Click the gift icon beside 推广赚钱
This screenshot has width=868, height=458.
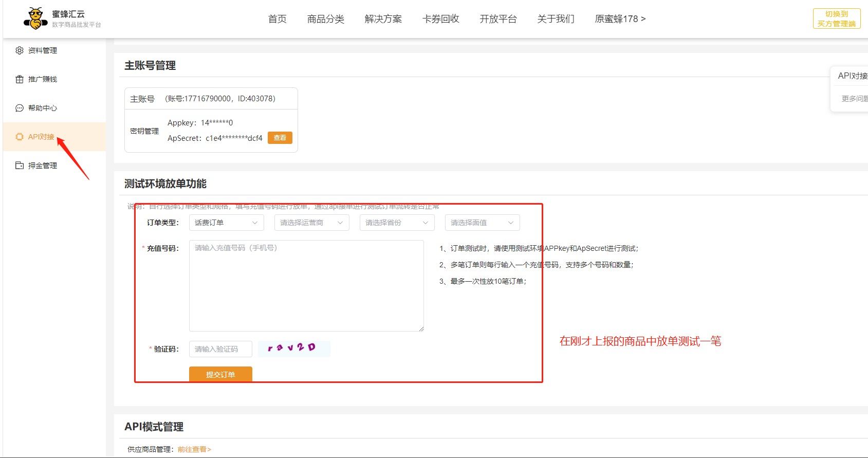(x=20, y=79)
